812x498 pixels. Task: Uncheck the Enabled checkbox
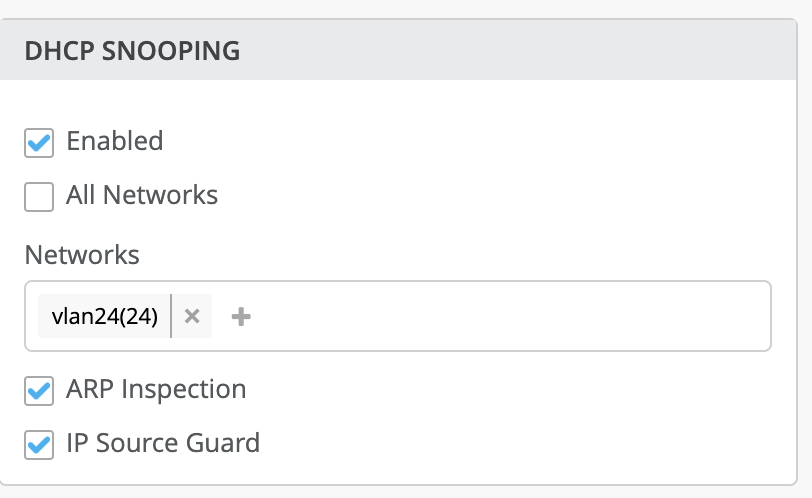pyautogui.click(x=39, y=143)
